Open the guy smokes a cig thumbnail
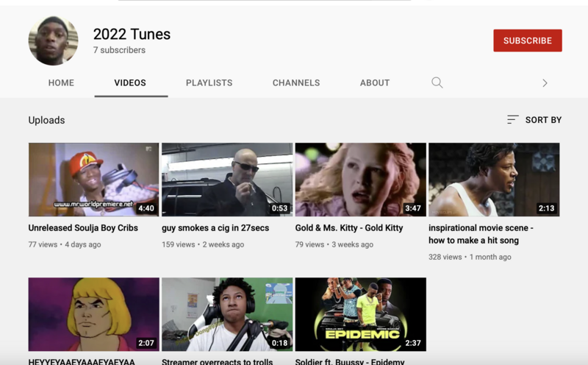This screenshot has height=365, width=588. click(227, 180)
